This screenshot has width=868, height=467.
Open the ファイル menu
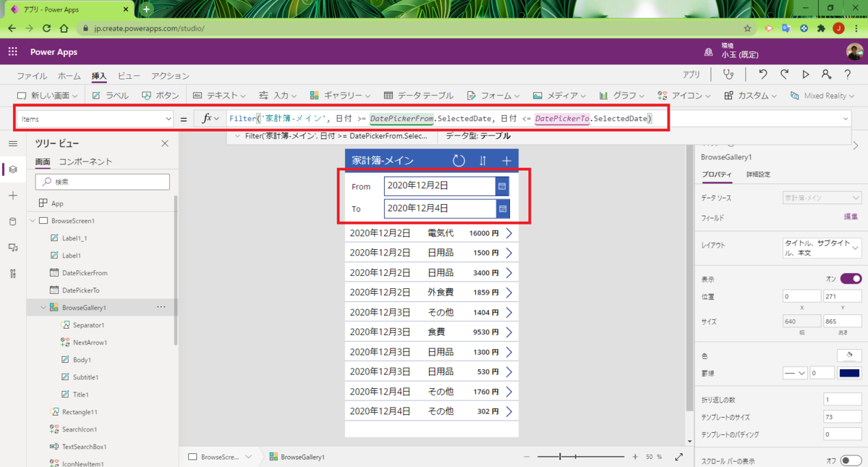tap(32, 76)
